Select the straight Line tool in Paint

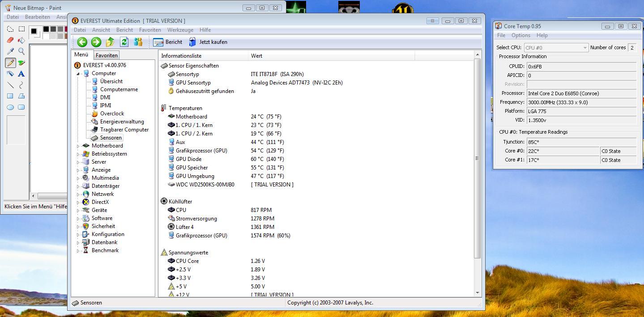10,85
